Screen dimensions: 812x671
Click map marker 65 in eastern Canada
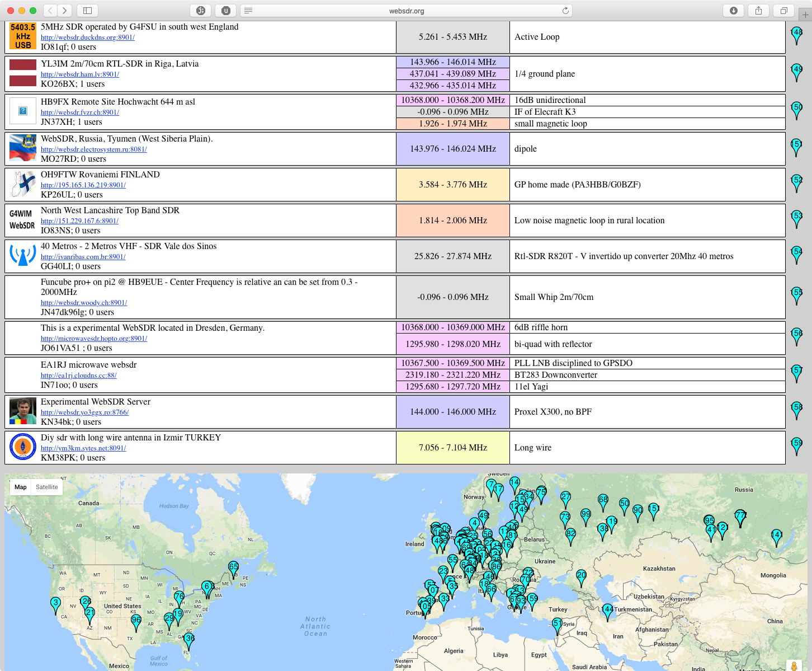(233, 568)
